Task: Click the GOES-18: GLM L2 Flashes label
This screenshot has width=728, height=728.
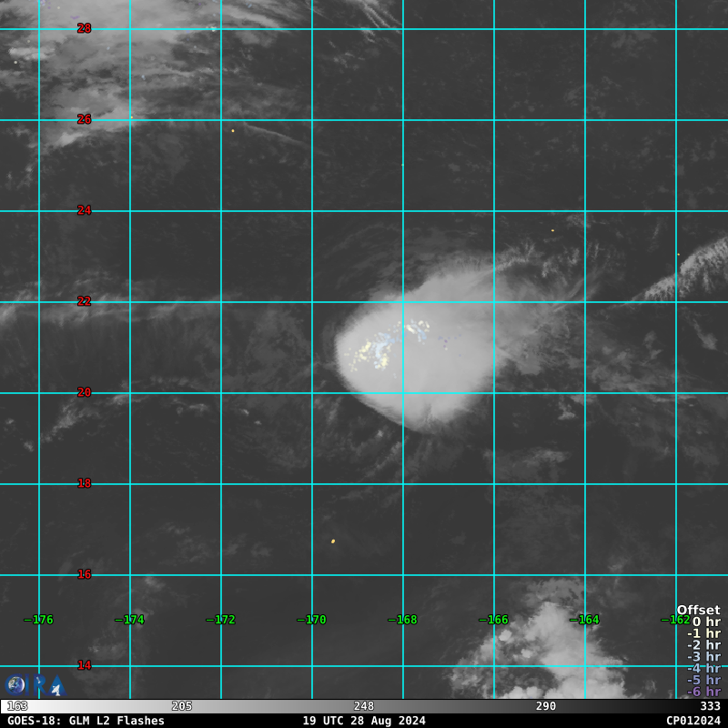Action: (86, 721)
